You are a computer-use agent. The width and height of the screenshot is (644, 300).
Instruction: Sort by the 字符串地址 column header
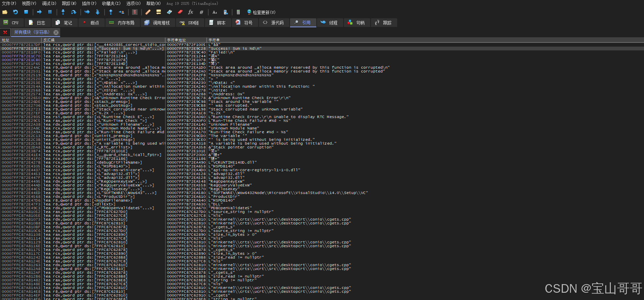186,40
